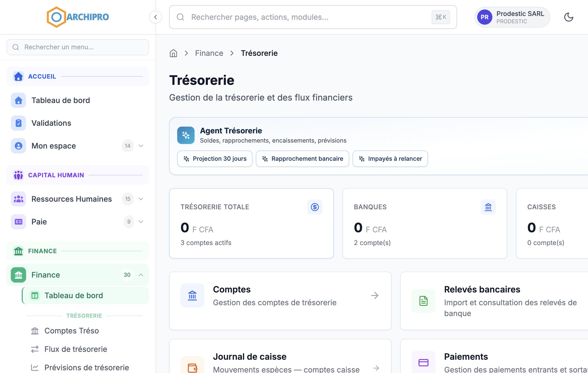
Task: Open the Validations menu item
Action: [x=78, y=123]
